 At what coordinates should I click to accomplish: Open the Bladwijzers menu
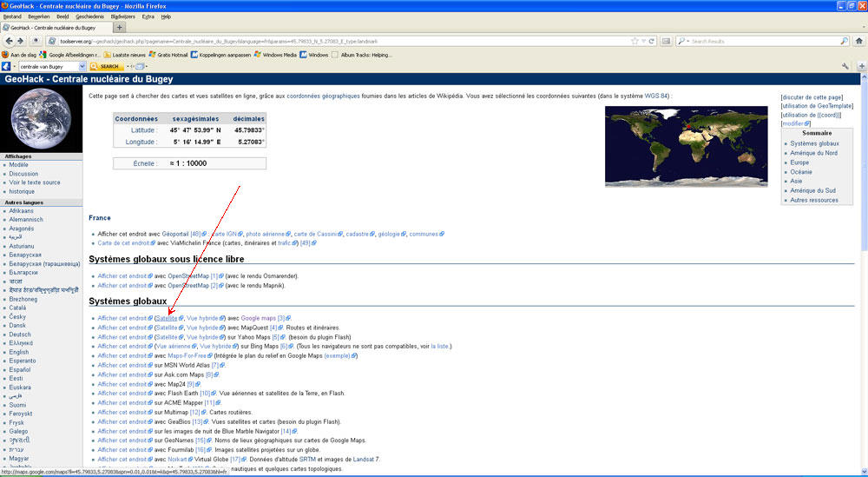[x=123, y=17]
